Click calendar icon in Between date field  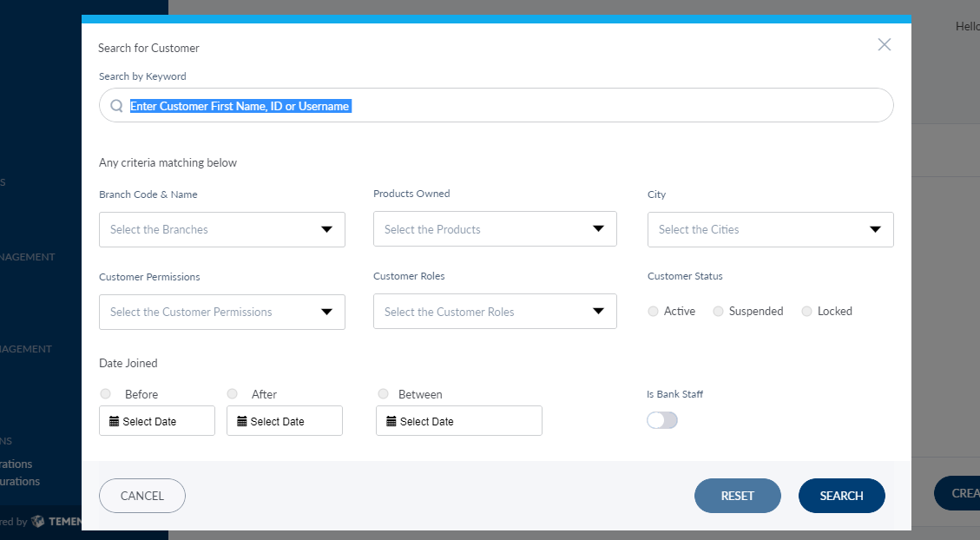[x=391, y=421]
